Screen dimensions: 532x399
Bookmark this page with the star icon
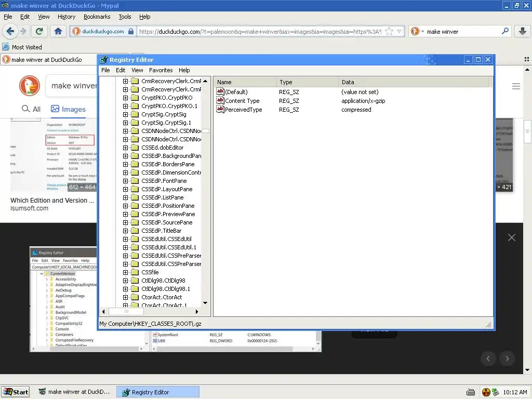389,32
